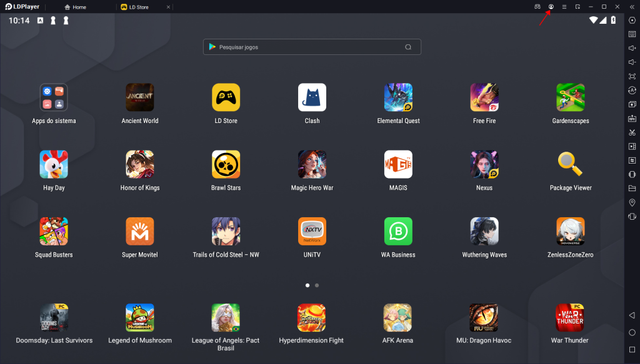Click the shake device icon
Viewport: 640px width, 364px height.
click(632, 217)
